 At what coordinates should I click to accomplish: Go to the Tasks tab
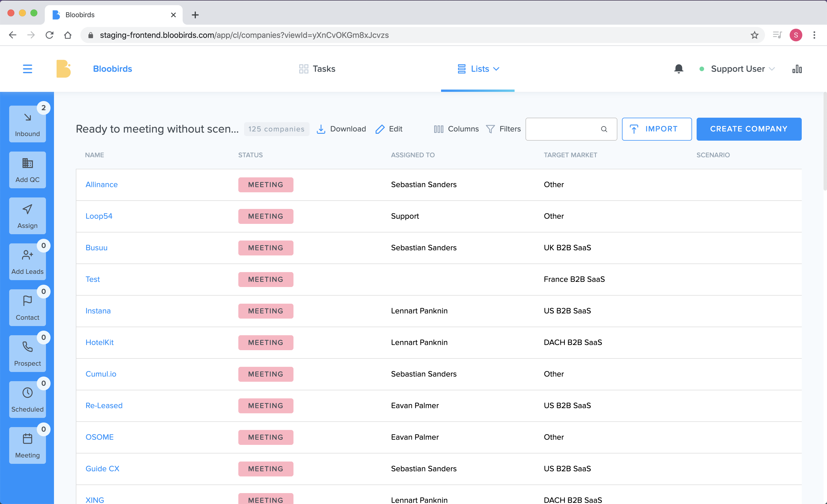coord(317,69)
